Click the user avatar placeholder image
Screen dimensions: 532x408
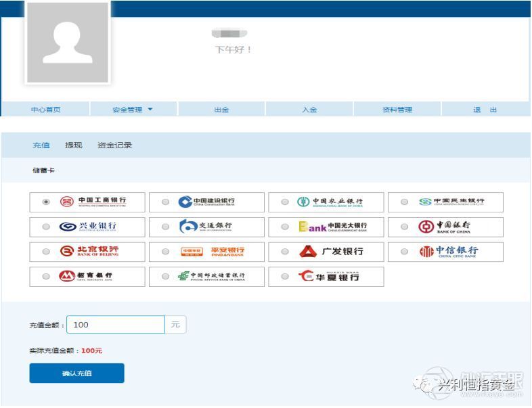coord(68,42)
